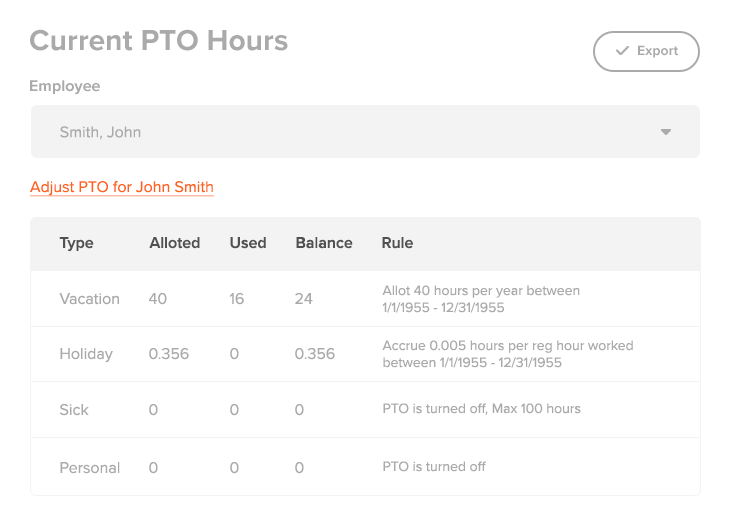Click the Vacation used value 16
Viewport: 730px width, 521px height.
coord(237,299)
